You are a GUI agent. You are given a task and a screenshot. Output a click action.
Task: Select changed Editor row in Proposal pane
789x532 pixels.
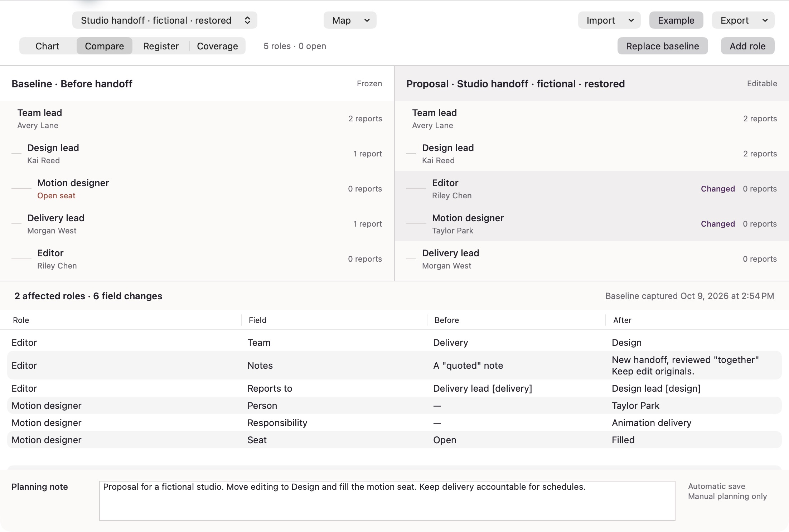(x=592, y=189)
